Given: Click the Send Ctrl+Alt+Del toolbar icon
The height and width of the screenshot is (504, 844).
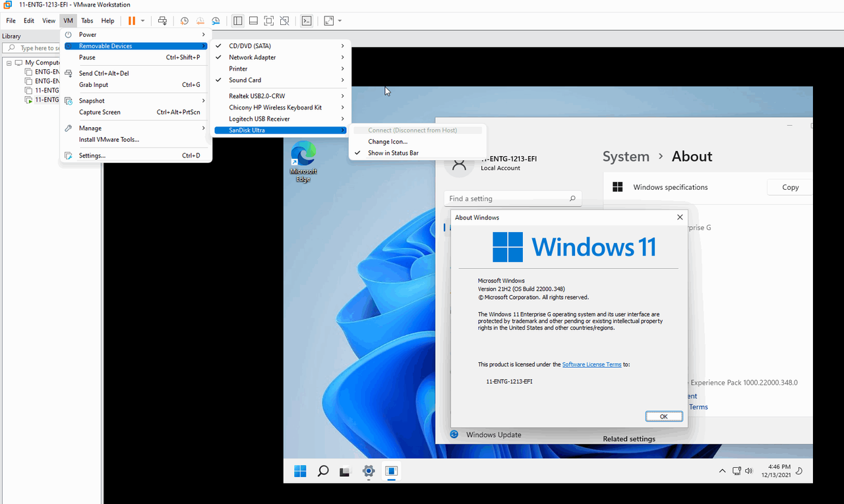Looking at the screenshot, I should coord(162,20).
